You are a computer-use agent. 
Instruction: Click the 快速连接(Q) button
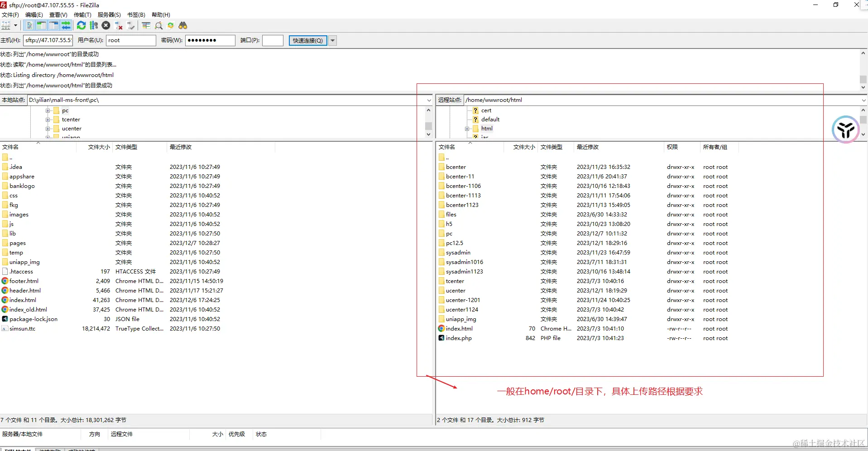pyautogui.click(x=308, y=40)
